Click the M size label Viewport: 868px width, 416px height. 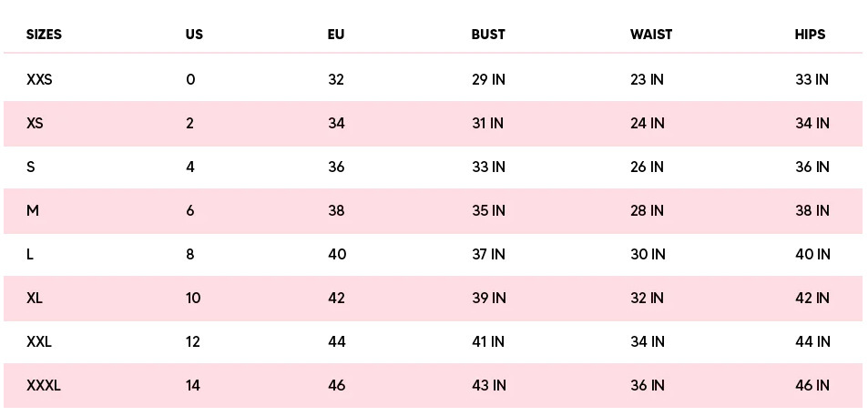(x=33, y=210)
